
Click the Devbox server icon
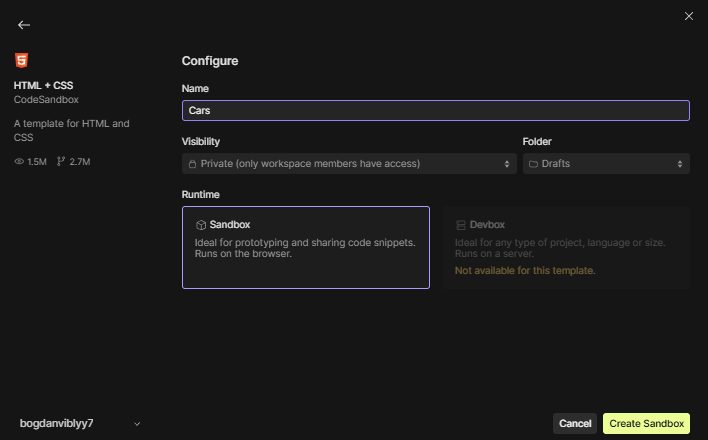click(x=461, y=225)
